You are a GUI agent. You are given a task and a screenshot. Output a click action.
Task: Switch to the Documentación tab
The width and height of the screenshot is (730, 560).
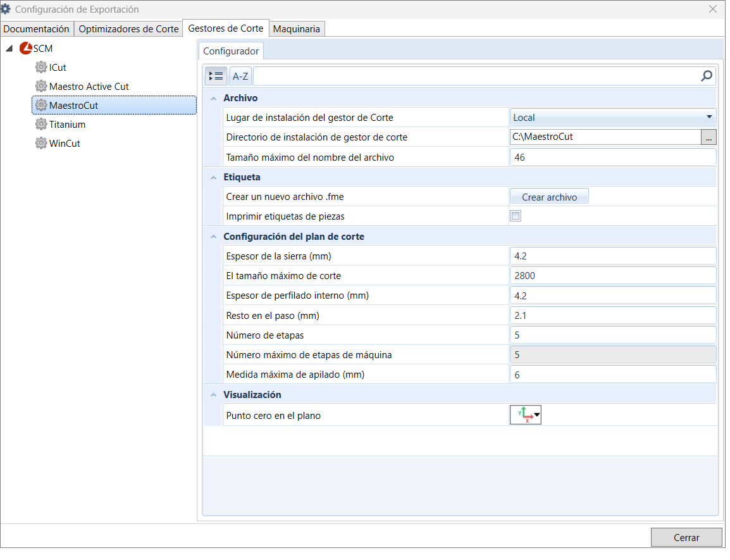36,29
